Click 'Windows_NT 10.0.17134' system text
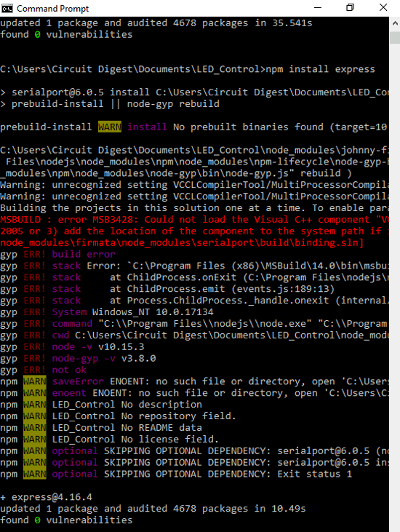Screen dimensions: 400x532 153,311
